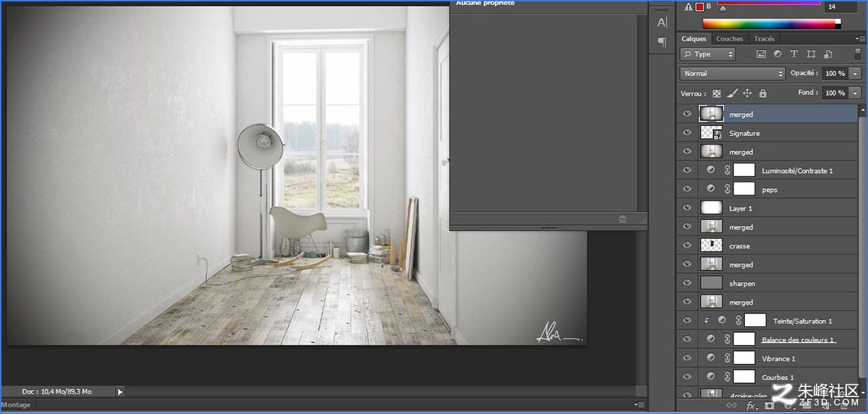Filter layers by type (T) icon
Viewport: 868px width, 414px height.
click(x=794, y=54)
